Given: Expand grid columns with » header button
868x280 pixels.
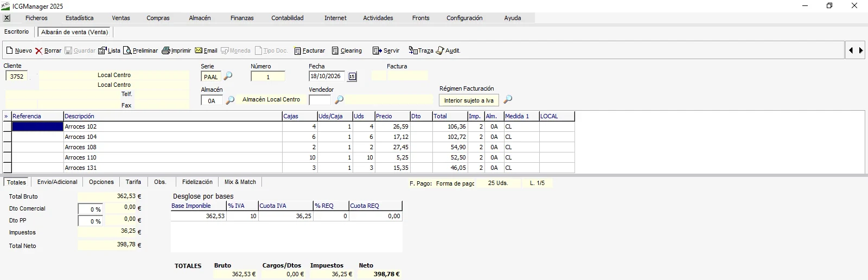Looking at the screenshot, I should [x=7, y=116].
